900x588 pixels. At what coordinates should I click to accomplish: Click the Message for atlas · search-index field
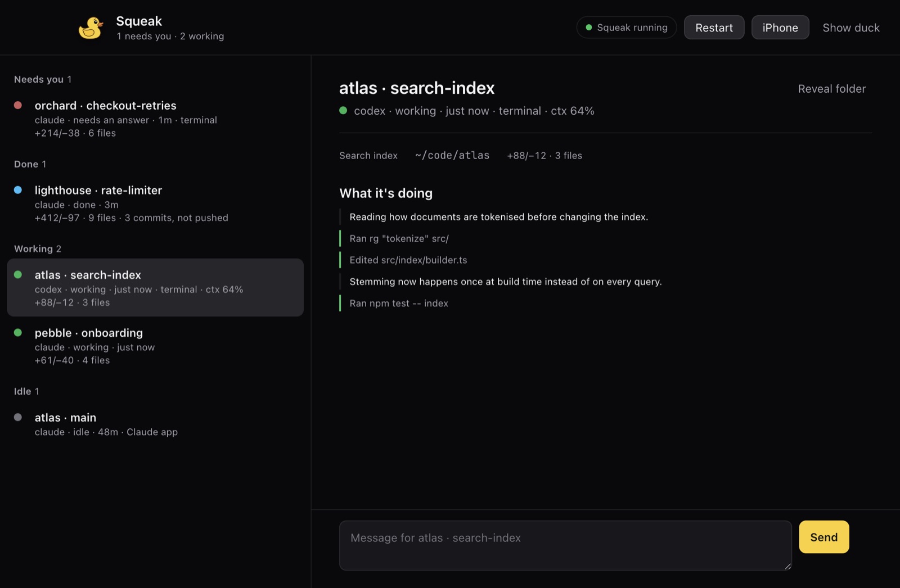point(565,545)
